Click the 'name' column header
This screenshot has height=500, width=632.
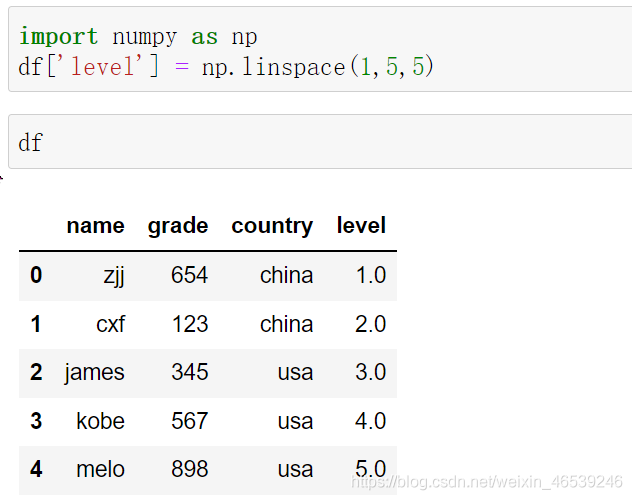96,225
